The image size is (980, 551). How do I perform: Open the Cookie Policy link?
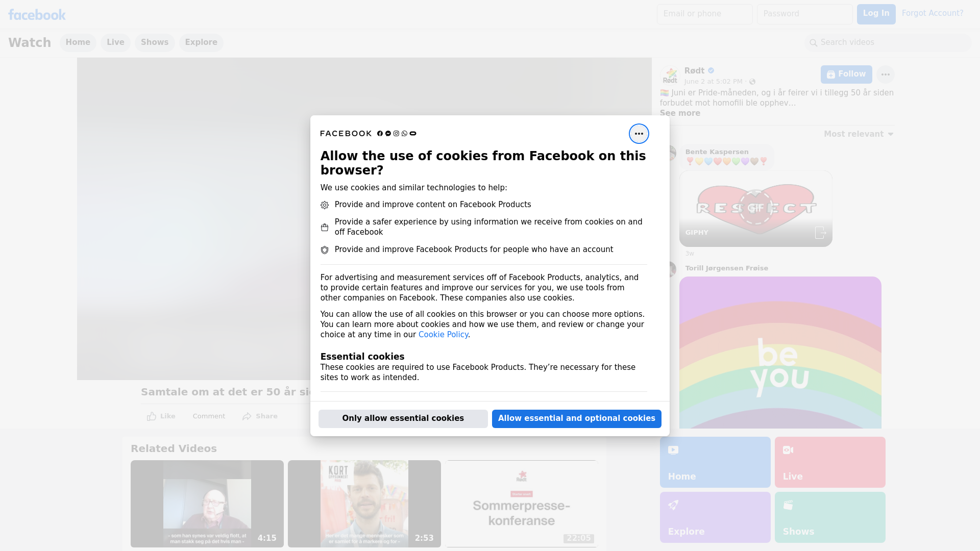pos(443,335)
